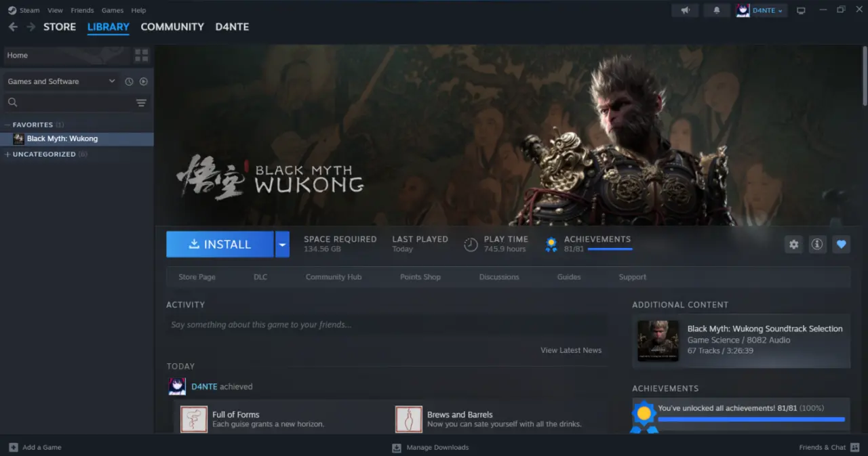Go back with the left arrow
This screenshot has height=456, width=868.
click(x=13, y=26)
